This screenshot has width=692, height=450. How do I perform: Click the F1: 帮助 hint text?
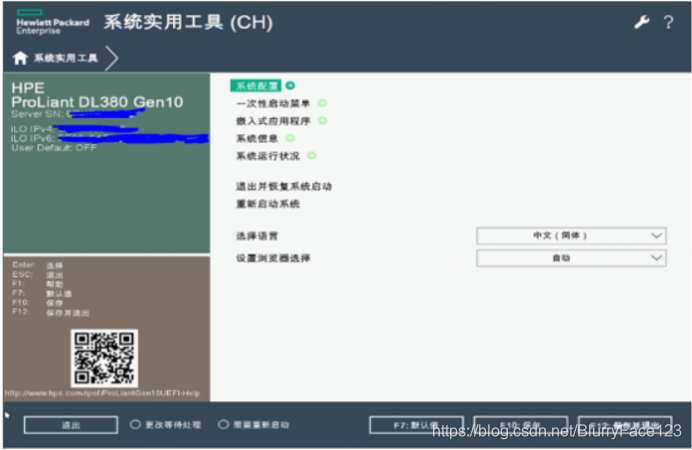(38, 284)
